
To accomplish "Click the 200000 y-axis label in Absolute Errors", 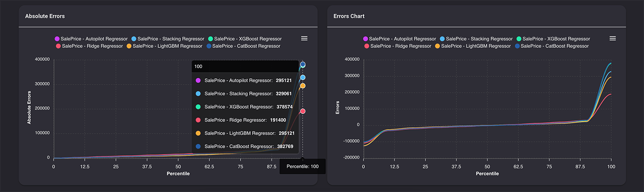I will pos(42,109).
